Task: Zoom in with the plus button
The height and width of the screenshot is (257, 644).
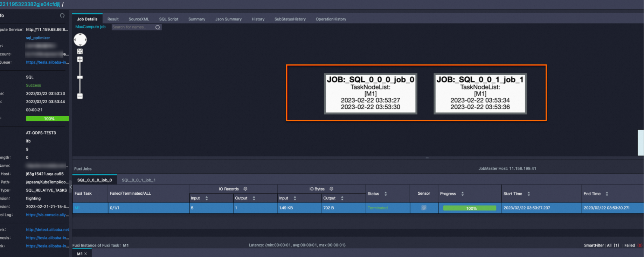Action: point(80,60)
